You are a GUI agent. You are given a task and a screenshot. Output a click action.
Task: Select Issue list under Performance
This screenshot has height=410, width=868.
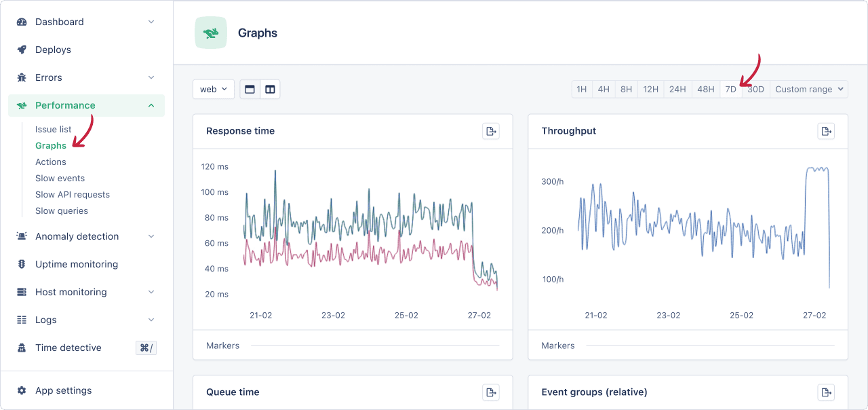click(54, 129)
